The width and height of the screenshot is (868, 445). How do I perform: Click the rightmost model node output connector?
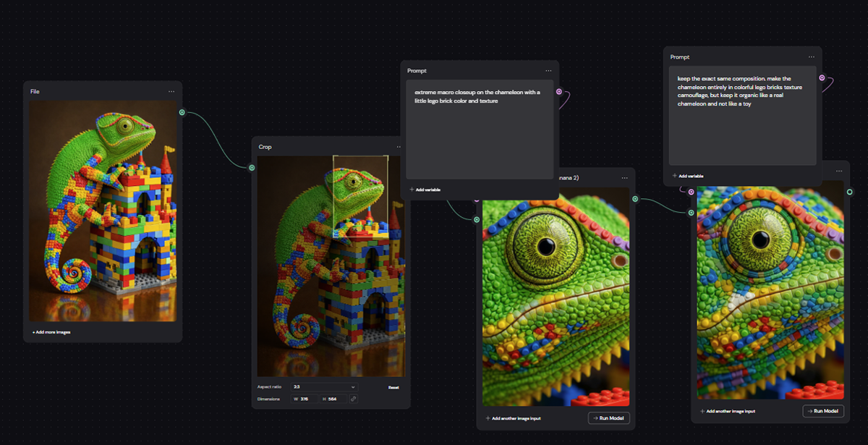(849, 192)
